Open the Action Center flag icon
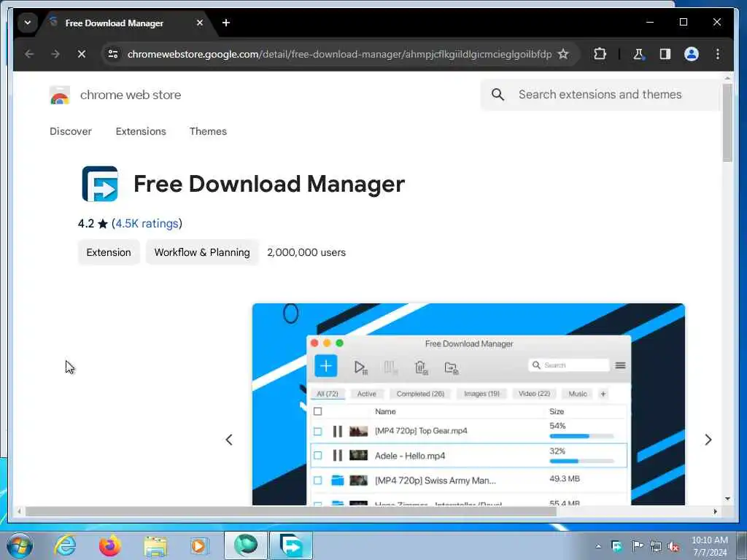The image size is (747, 560). [637, 546]
